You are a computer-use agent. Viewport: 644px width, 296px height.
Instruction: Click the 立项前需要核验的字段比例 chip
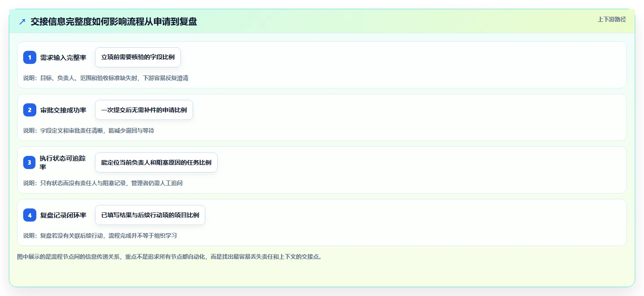(138, 57)
